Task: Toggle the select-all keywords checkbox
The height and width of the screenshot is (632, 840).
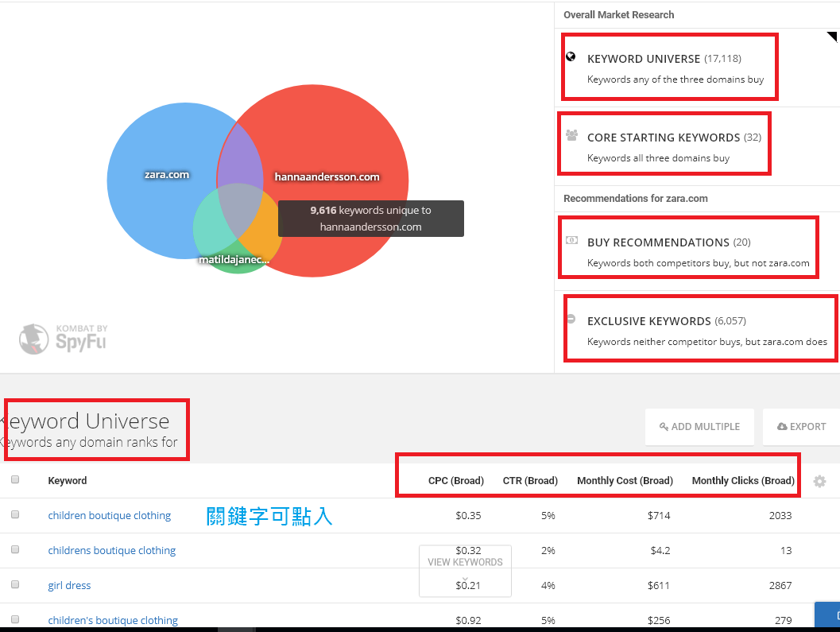Action: pos(15,479)
